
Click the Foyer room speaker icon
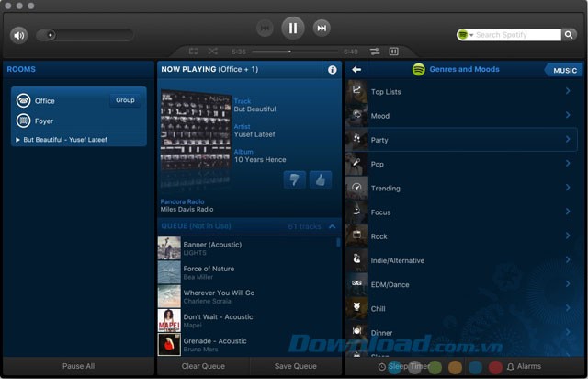point(23,121)
